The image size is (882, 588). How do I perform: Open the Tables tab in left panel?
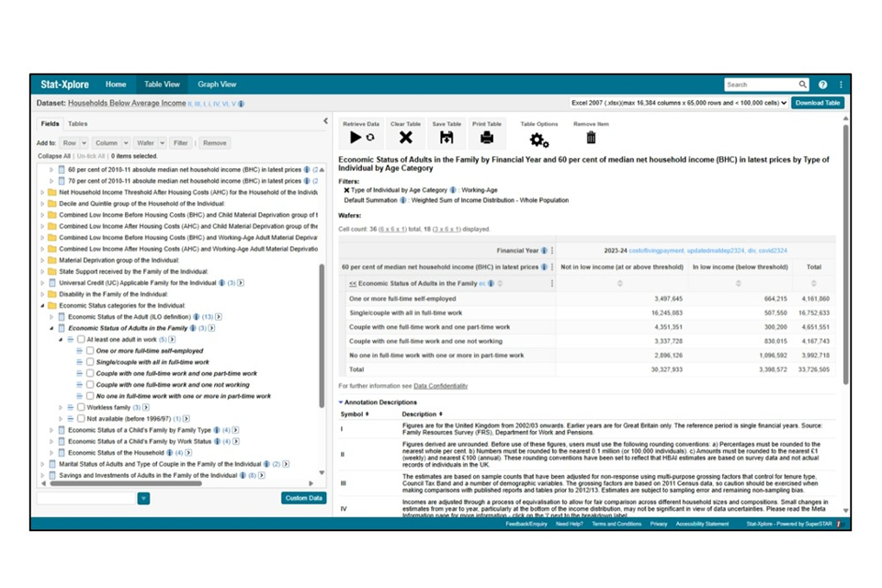[x=78, y=123]
